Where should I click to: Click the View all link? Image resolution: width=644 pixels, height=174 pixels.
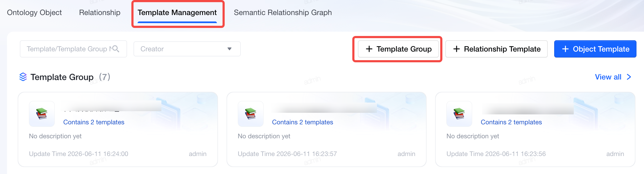click(608, 77)
